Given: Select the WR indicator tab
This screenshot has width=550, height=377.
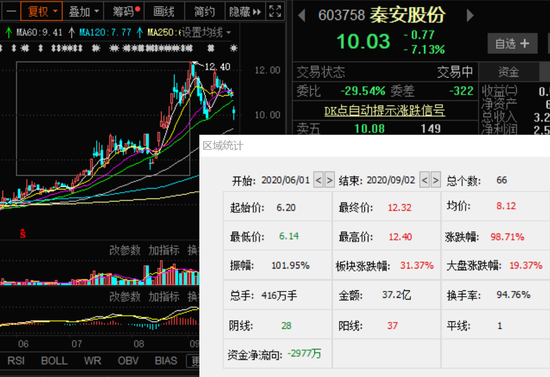Looking at the screenshot, I should click(93, 361).
